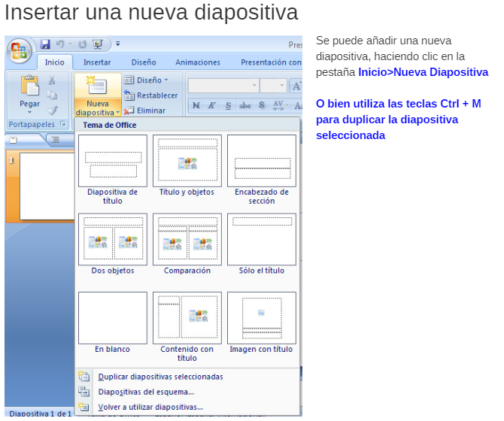Open the font size combo box
The height and width of the screenshot is (421, 504).
tap(273, 86)
